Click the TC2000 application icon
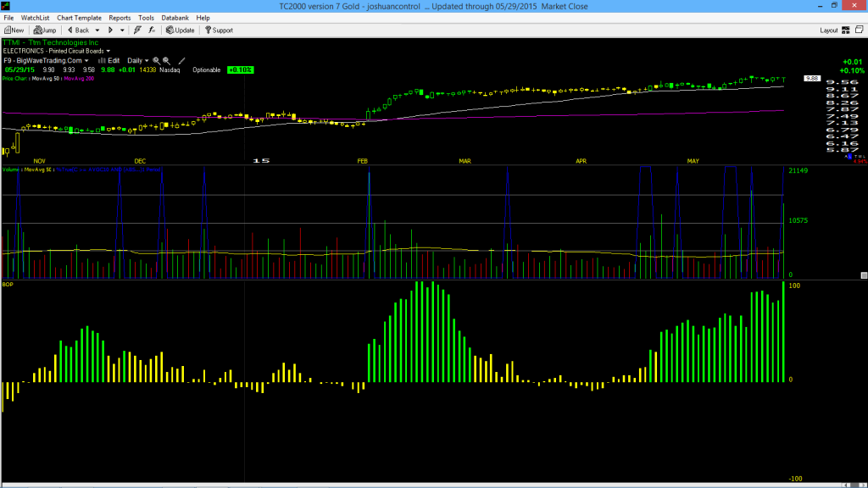 tap(6, 6)
